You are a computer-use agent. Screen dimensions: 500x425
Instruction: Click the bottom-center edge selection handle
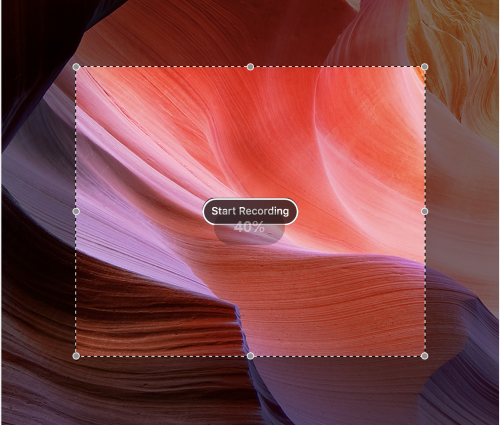[x=250, y=356]
